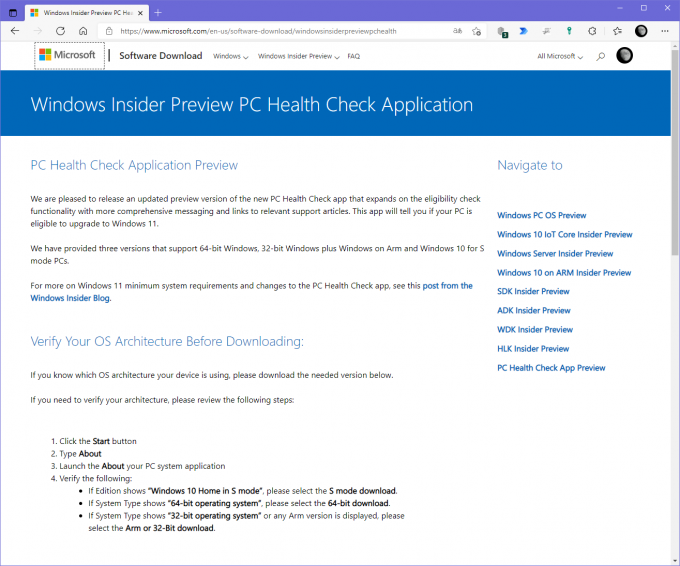Click 'Verify Your OS Architecture Before Downloading' heading
680x566 pixels.
[167, 341]
